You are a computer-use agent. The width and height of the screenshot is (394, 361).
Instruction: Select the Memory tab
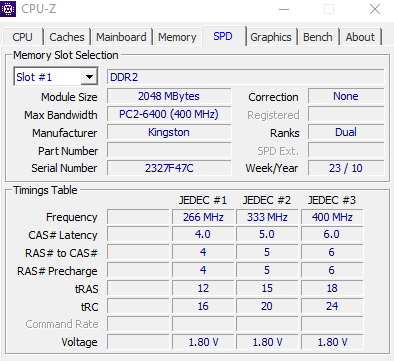click(x=177, y=37)
